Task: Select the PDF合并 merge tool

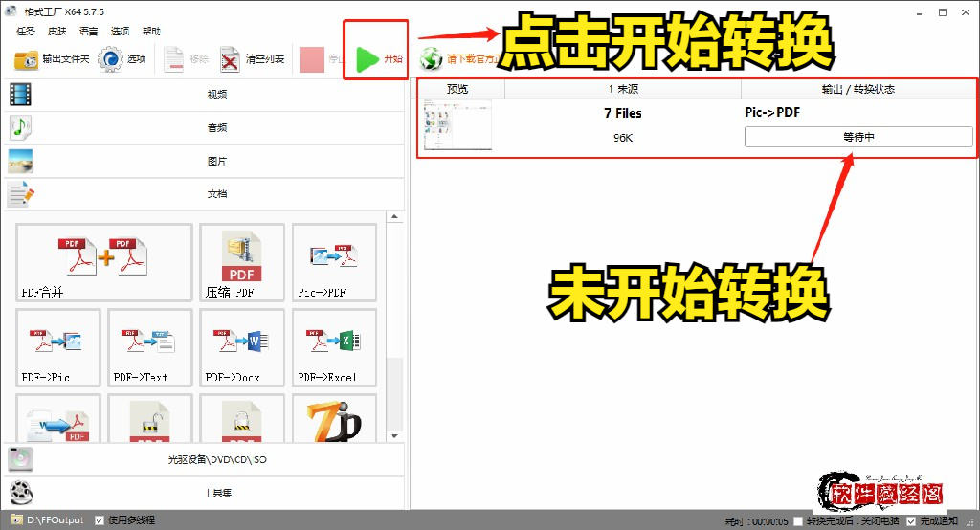Action: (103, 262)
